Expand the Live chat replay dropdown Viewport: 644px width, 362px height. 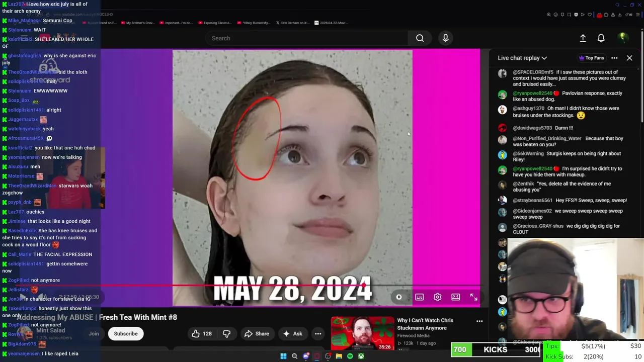(522, 58)
